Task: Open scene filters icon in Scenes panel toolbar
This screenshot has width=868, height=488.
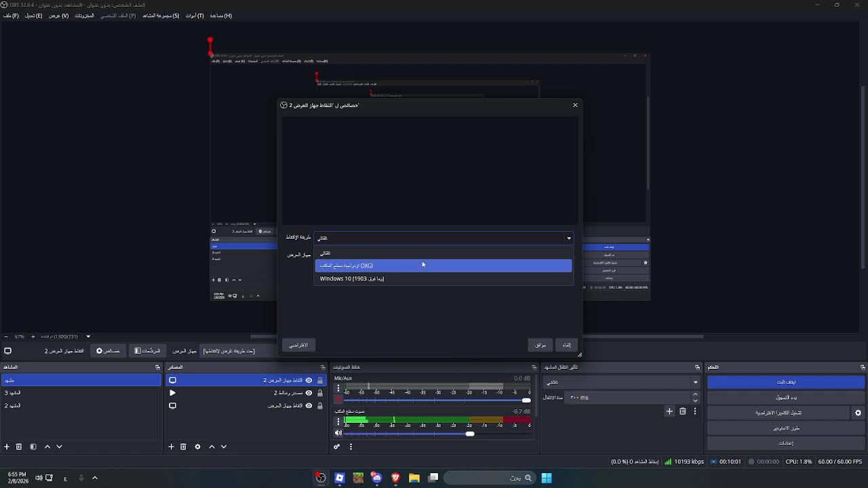Action: [33, 447]
